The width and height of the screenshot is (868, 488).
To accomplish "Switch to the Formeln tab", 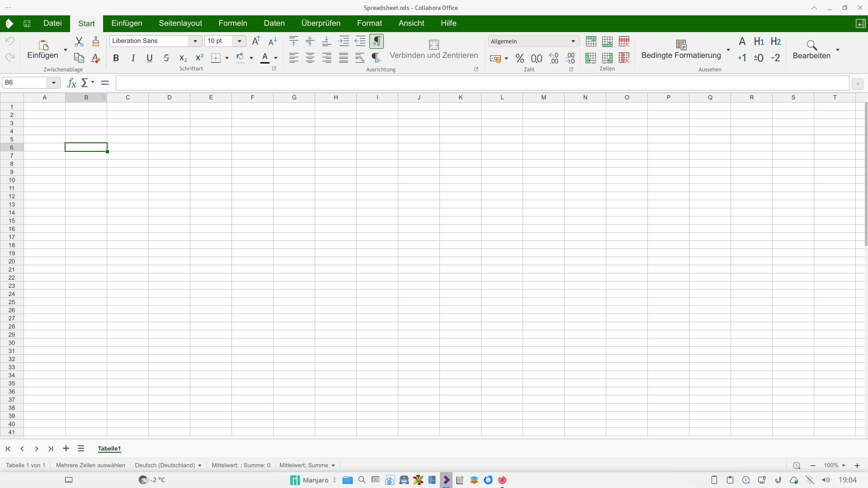I will tap(232, 23).
